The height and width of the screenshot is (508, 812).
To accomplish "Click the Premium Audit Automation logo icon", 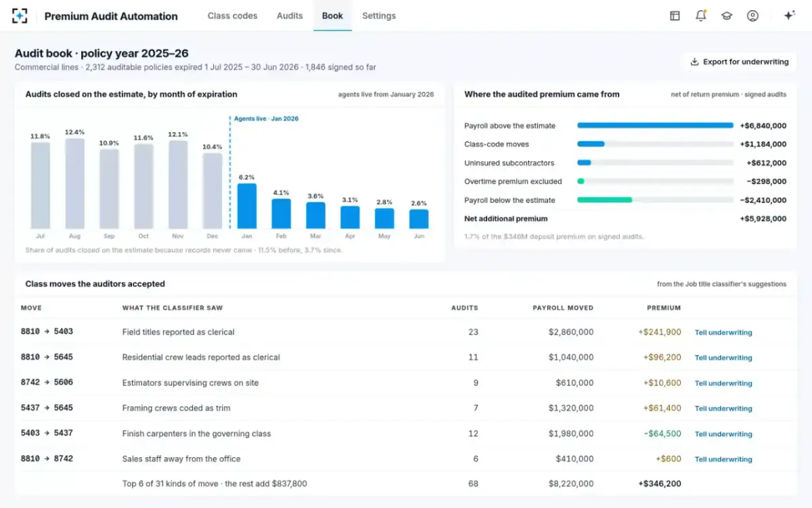I will pos(20,16).
